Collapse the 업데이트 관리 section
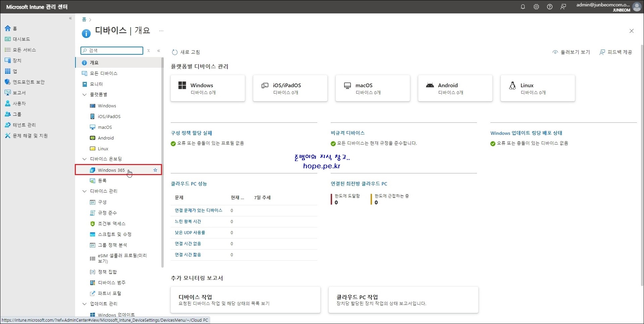 pos(85,304)
